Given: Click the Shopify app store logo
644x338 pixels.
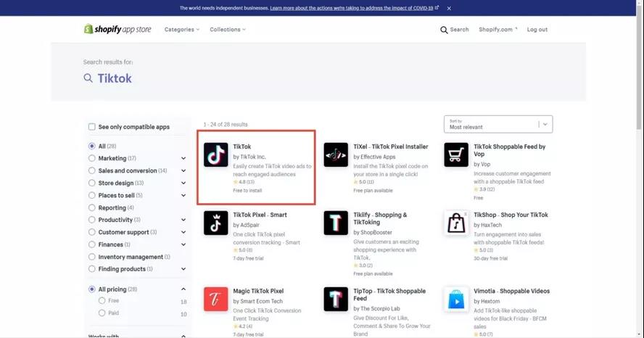Looking at the screenshot, I should pos(116,29).
